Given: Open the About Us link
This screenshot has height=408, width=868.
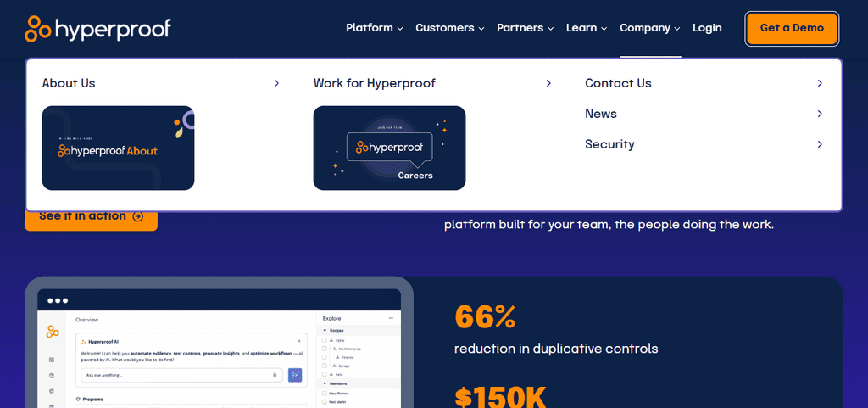Looking at the screenshot, I should coord(69,83).
